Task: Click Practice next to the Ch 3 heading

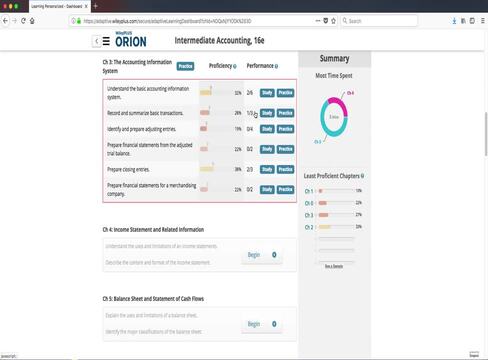Action: click(x=185, y=66)
